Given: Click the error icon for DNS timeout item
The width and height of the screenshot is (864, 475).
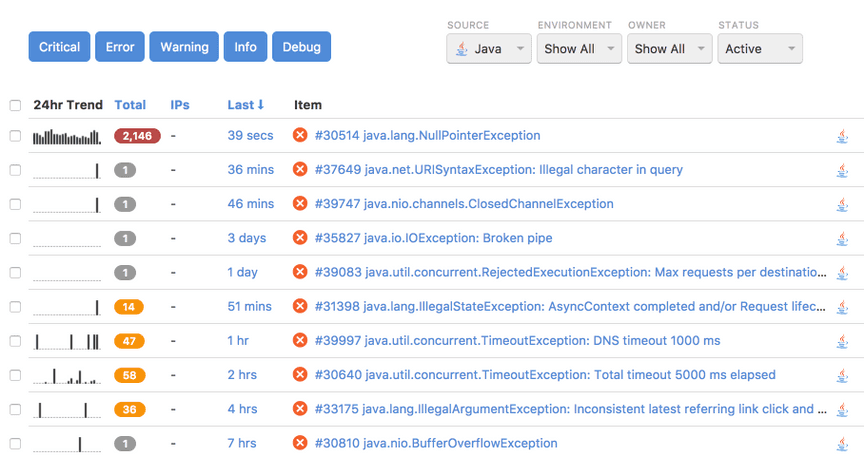Looking at the screenshot, I should point(300,340).
